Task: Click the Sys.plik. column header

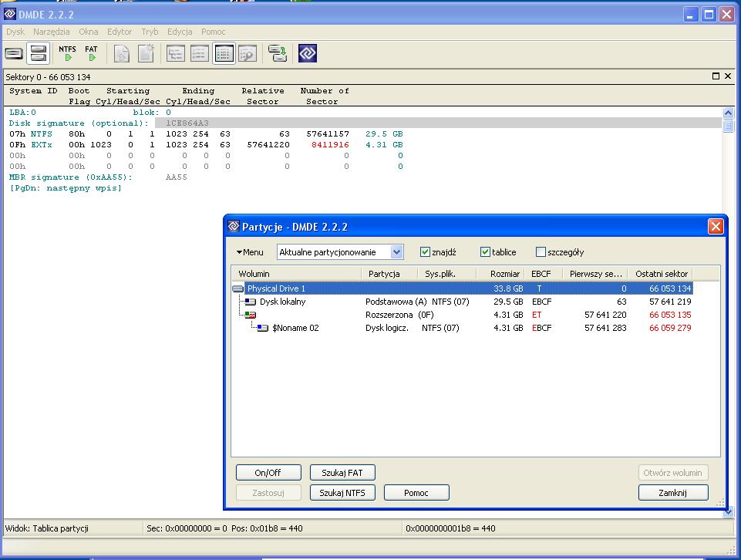Action: [447, 274]
